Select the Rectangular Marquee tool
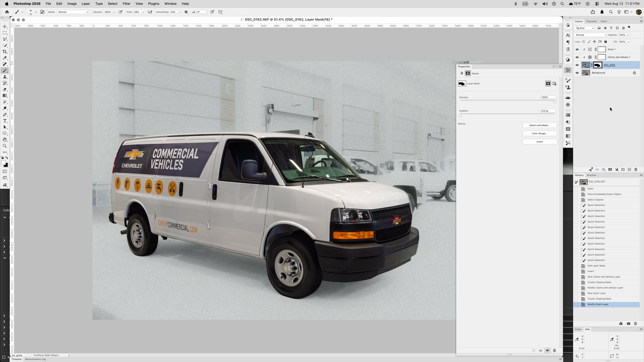 5,33
